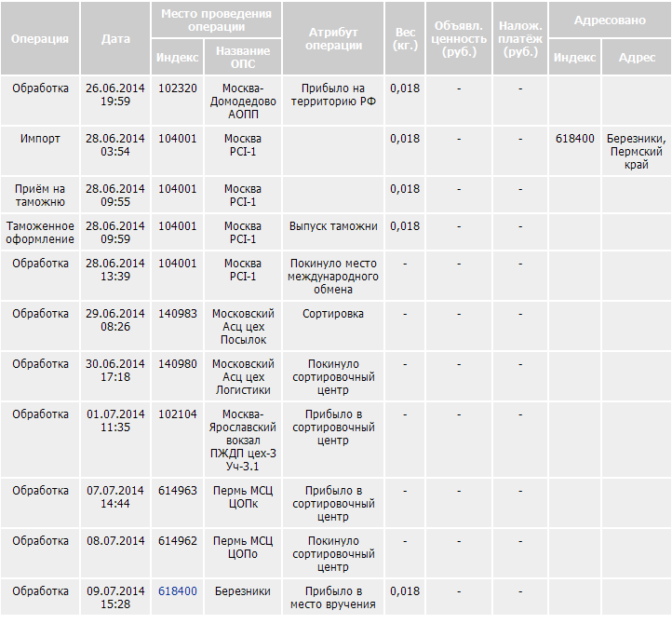The width and height of the screenshot is (672, 624).
Task: Click the Название ОПС column header
Action: point(242,57)
